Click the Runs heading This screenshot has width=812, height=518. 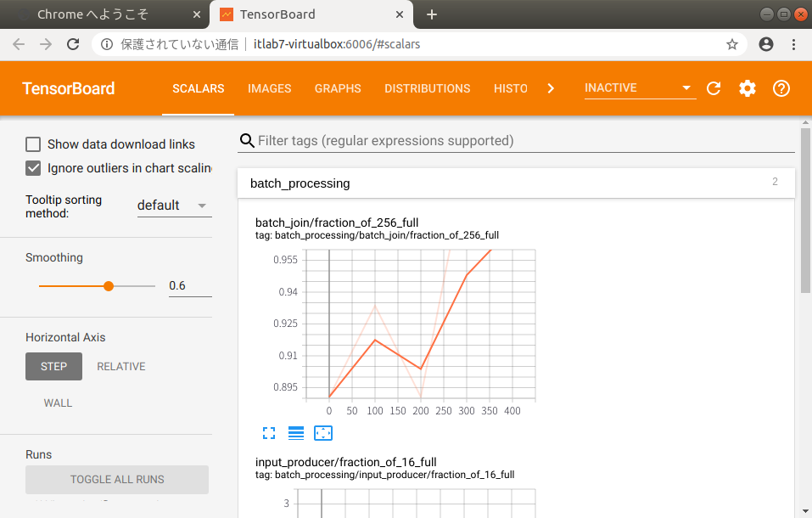point(39,454)
